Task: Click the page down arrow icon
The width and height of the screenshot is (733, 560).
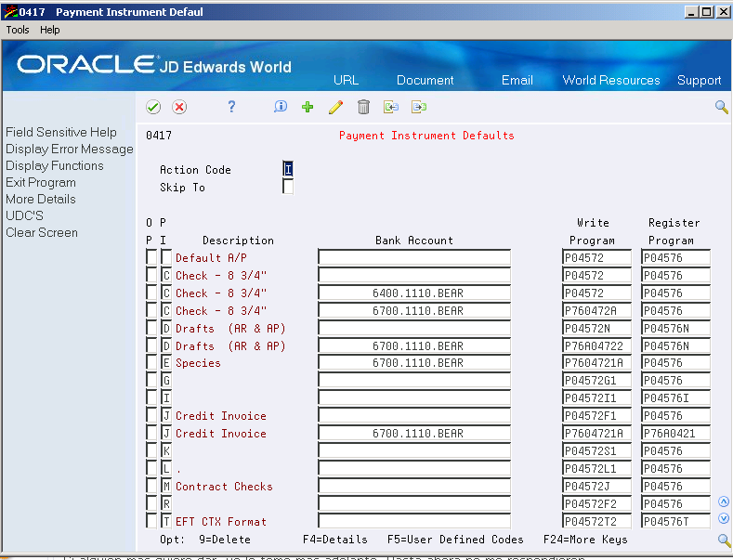Action: click(x=723, y=518)
